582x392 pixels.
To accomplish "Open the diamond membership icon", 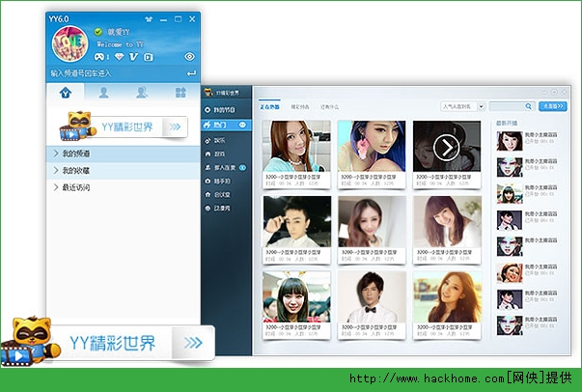I will point(119,57).
